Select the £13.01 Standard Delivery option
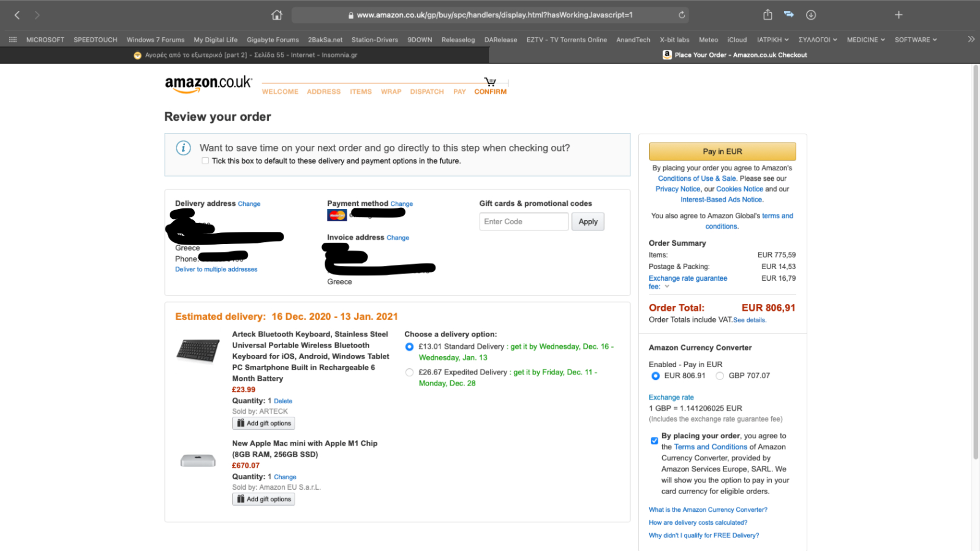 pyautogui.click(x=409, y=347)
